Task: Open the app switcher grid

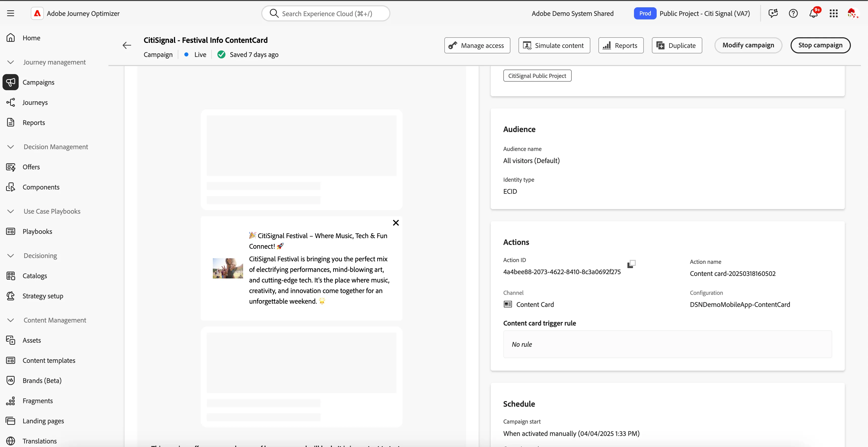Action: point(834,13)
